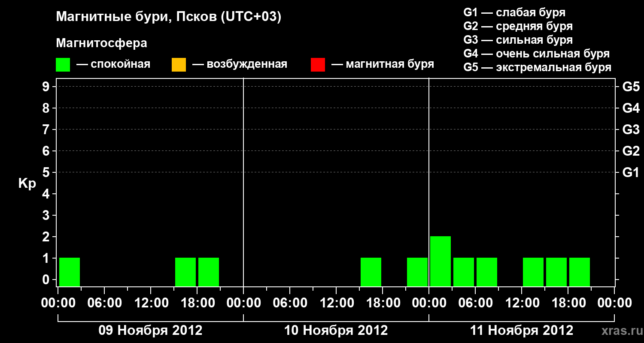This screenshot has height=343, width=644.
Task: Click the Kp axis label
Action: [x=27, y=184]
